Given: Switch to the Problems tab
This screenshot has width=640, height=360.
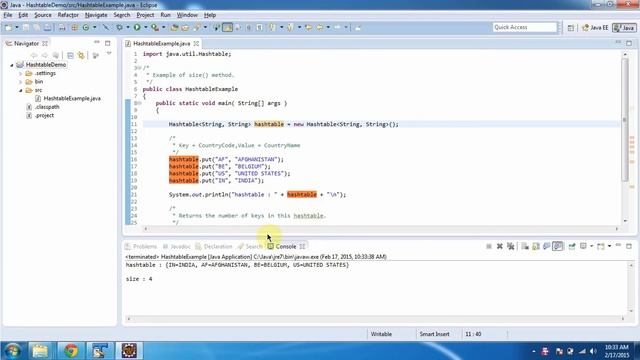Looking at the screenshot, I should pyautogui.click(x=141, y=247).
